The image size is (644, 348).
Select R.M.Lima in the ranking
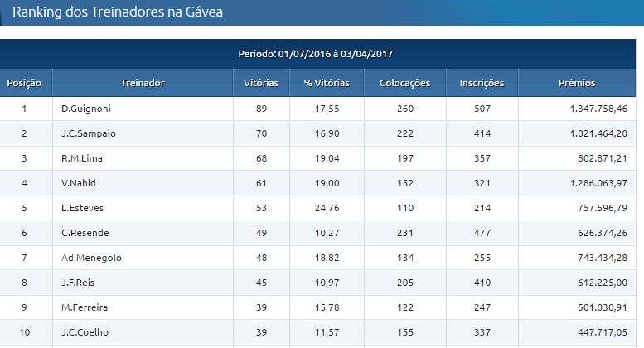tap(82, 158)
